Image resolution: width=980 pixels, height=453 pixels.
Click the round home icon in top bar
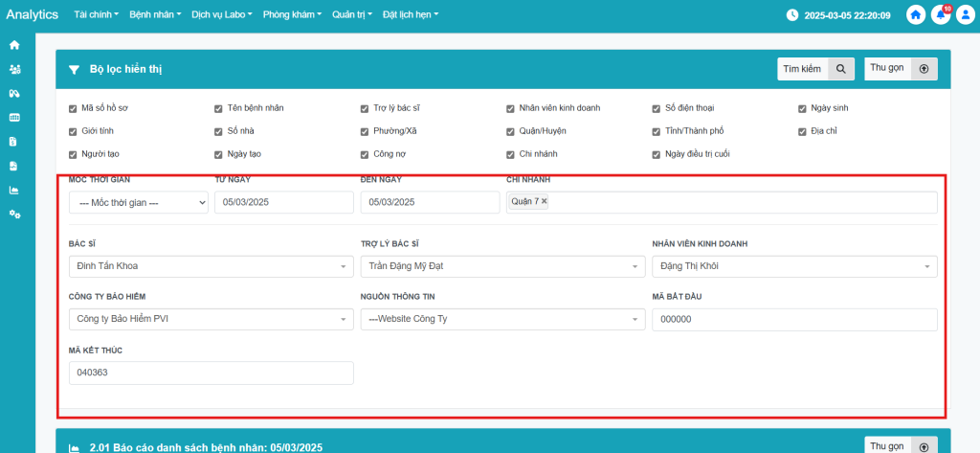click(916, 15)
